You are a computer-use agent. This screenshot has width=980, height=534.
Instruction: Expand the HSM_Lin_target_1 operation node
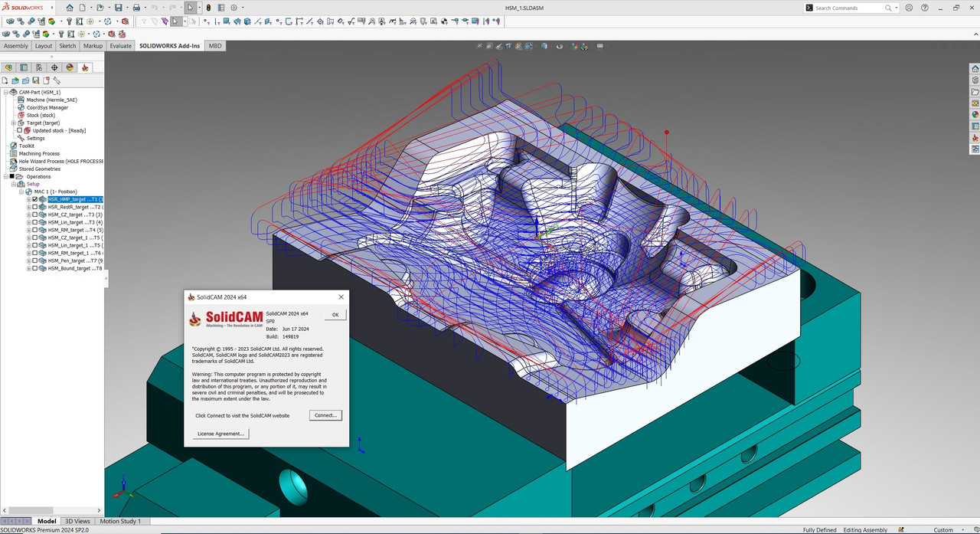(29, 245)
